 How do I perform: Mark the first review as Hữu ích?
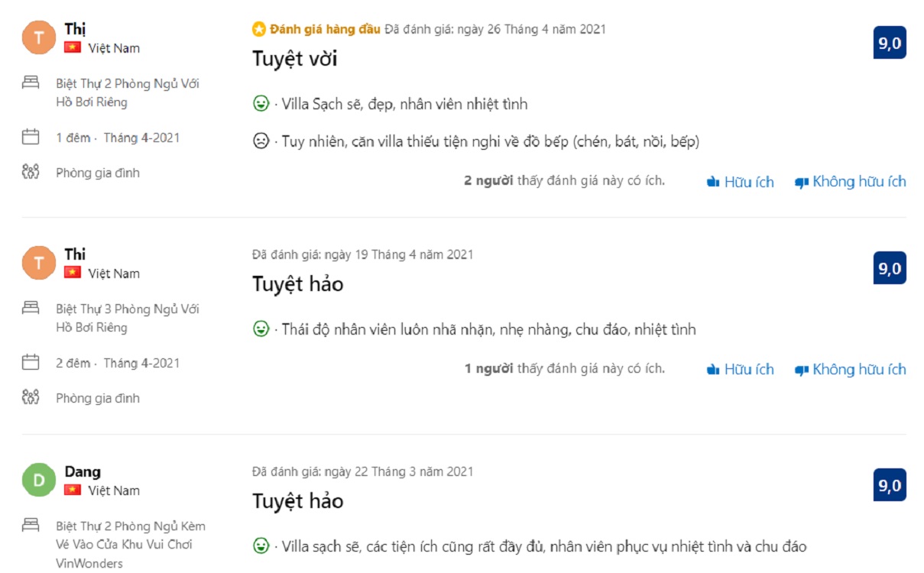point(740,182)
